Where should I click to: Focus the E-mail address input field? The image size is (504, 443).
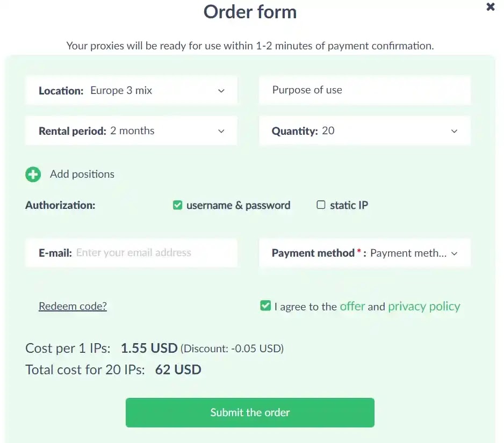tap(153, 253)
